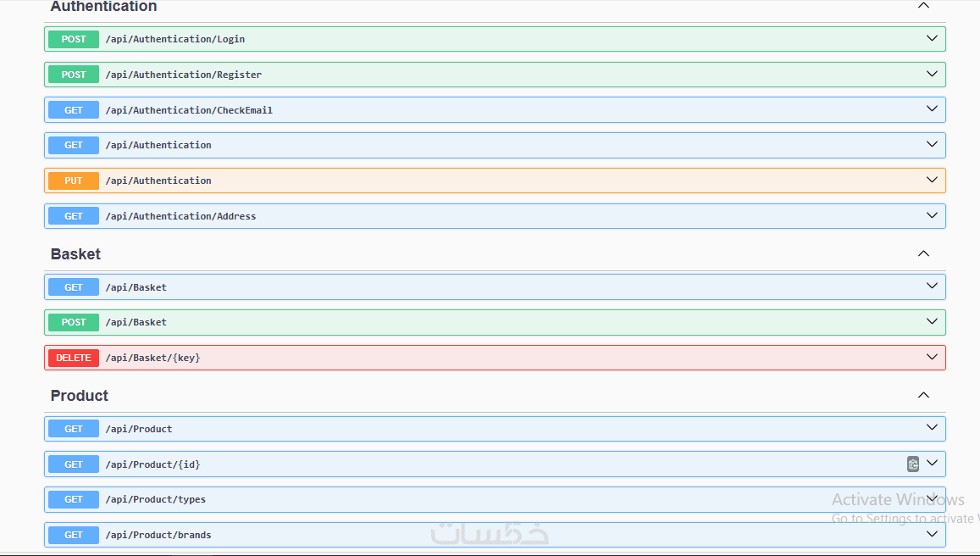Open the /api/Basket/{key} path text
The width and height of the screenshot is (980, 556).
(x=153, y=358)
